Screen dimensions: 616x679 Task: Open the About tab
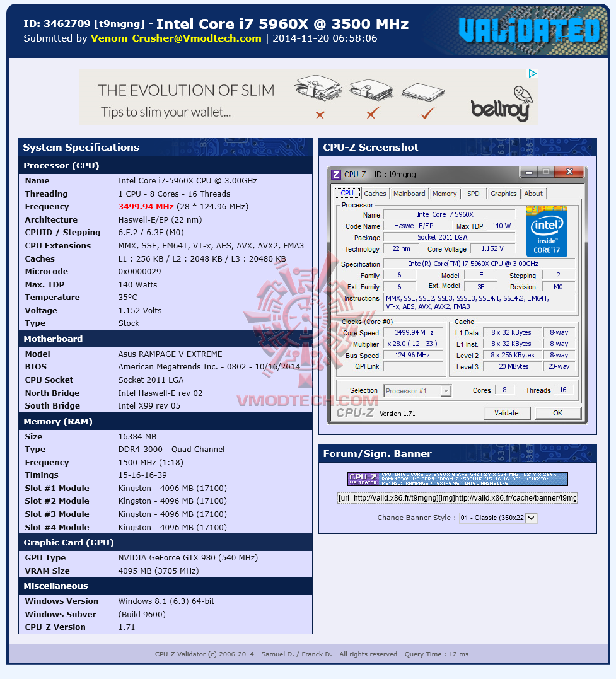click(533, 194)
